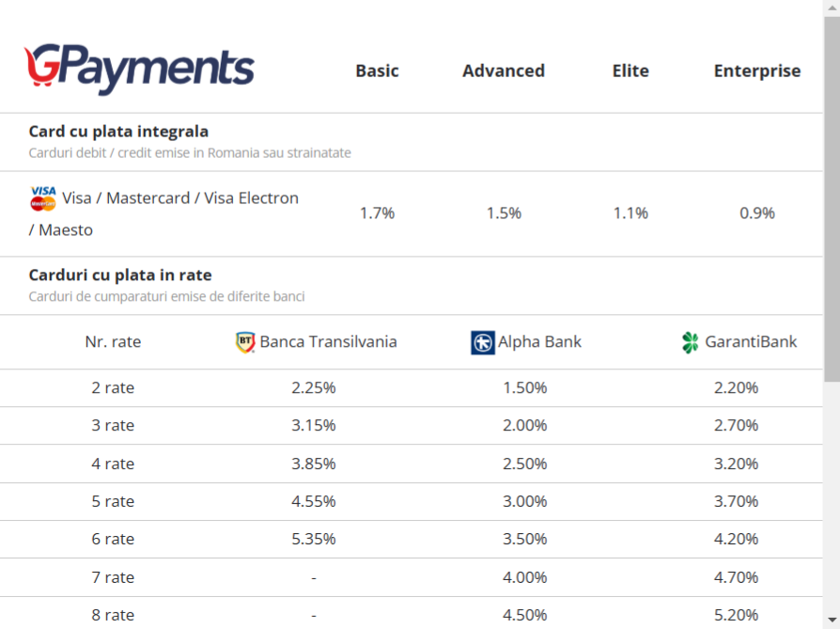This screenshot has width=840, height=629.
Task: Click Alpha Bank 2.00% cell
Action: (x=524, y=425)
